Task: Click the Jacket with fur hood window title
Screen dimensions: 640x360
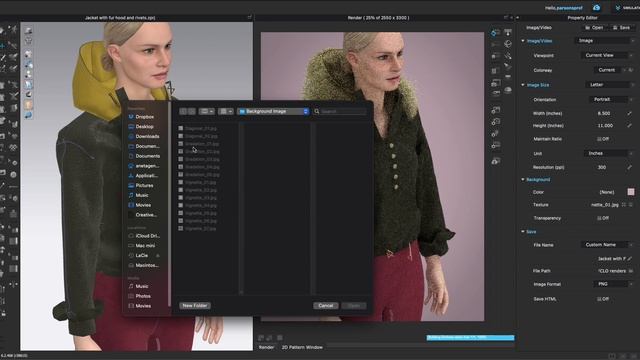Action: click(x=120, y=18)
